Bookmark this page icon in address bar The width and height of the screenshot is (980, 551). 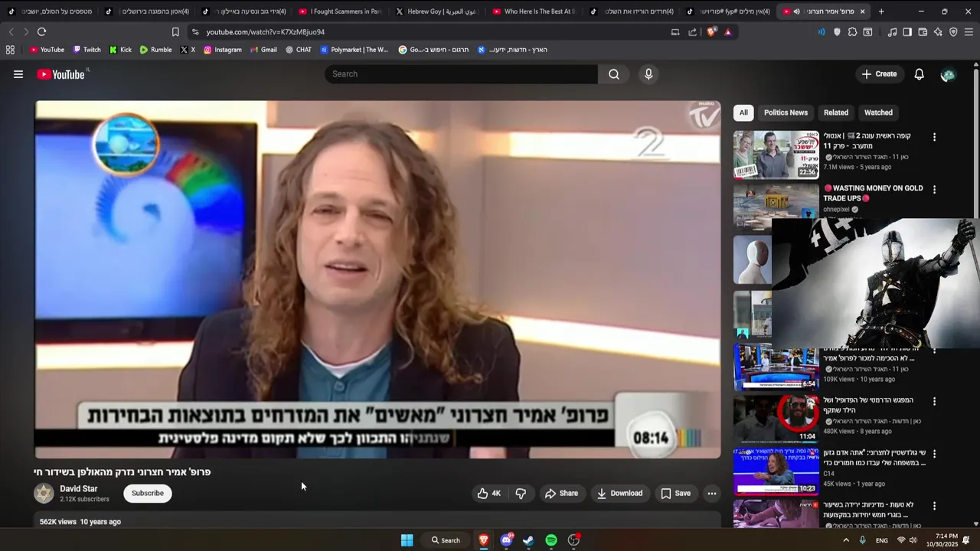click(x=175, y=32)
